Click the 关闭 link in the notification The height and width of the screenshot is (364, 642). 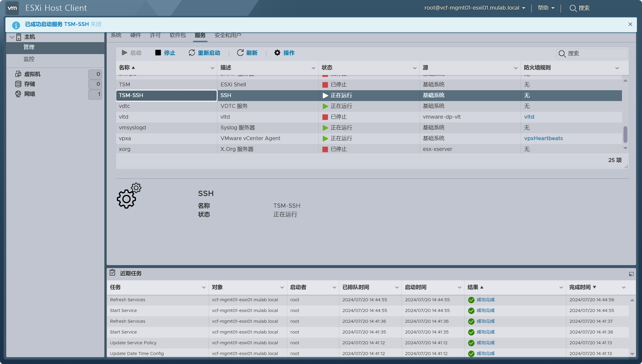[96, 24]
